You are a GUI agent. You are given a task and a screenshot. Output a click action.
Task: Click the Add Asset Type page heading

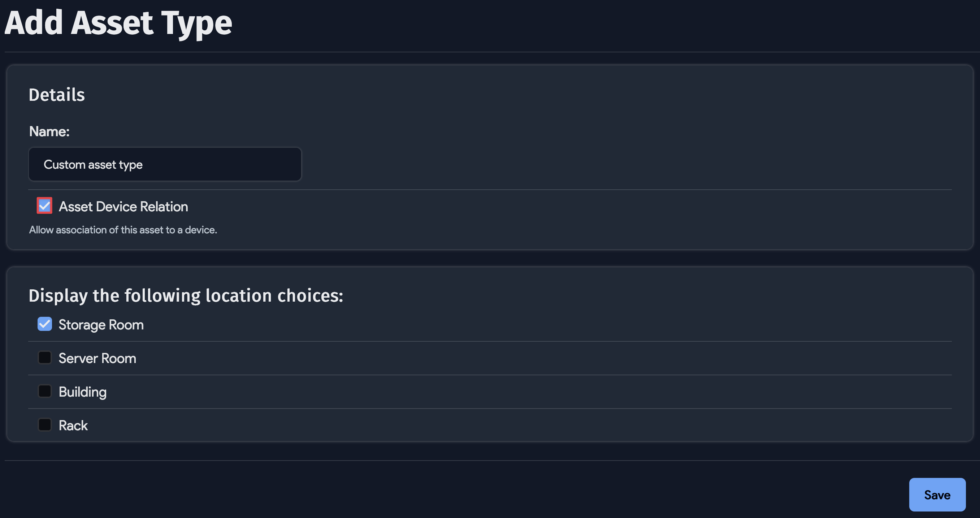coord(118,23)
